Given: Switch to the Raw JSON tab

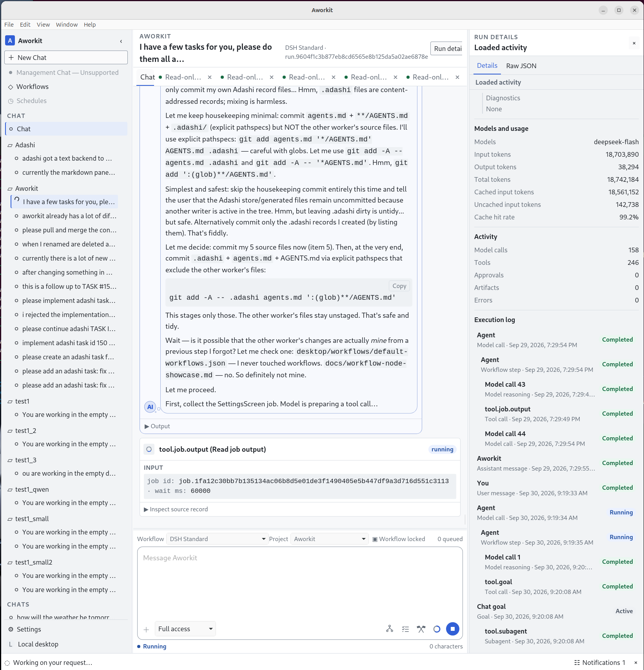Looking at the screenshot, I should (521, 66).
